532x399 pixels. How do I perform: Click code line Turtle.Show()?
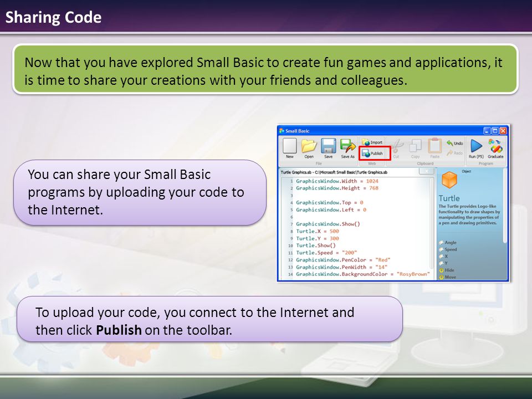point(315,245)
